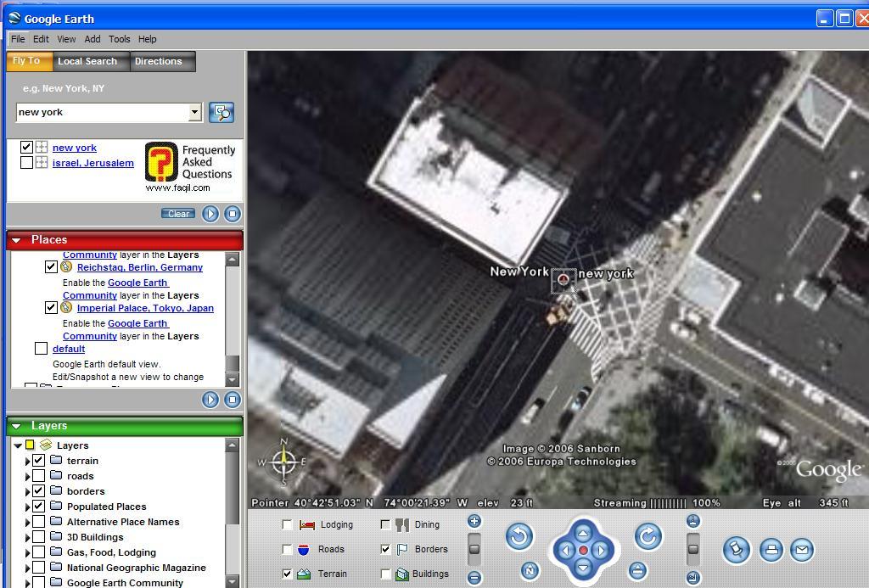Click the search magnifier button beside the Fly To box
The image size is (869, 588).
[221, 113]
